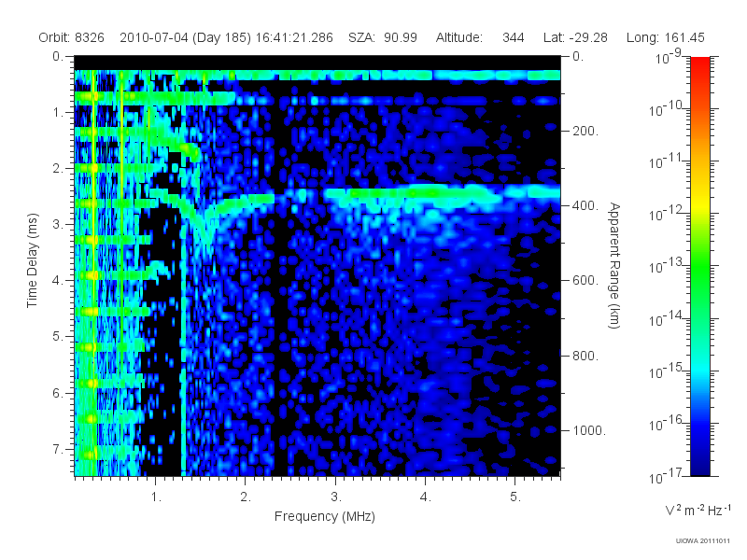This screenshot has height=560, width=747.
Task: Click the Time Delay (ms) axis title
Action: (32, 260)
